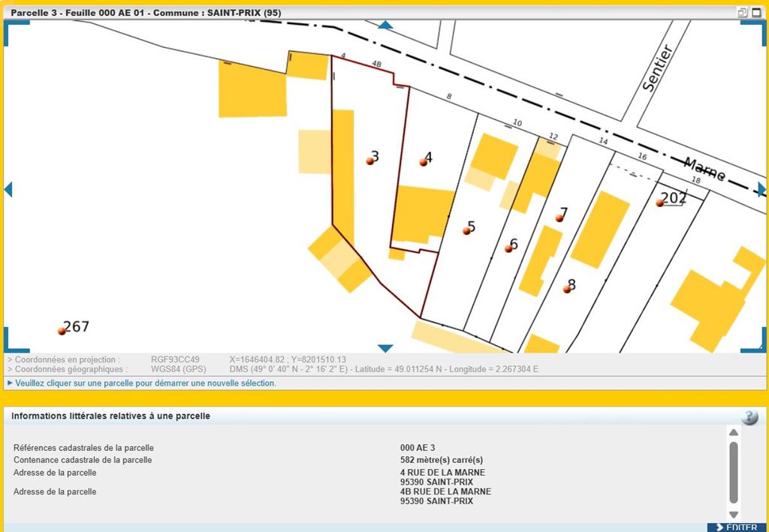Image resolution: width=769 pixels, height=532 pixels.
Task: Select parcel 4 marker on the map
Action: tap(424, 161)
